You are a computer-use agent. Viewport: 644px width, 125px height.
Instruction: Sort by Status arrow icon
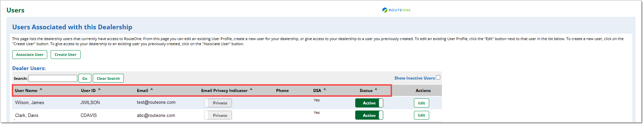(x=376, y=89)
